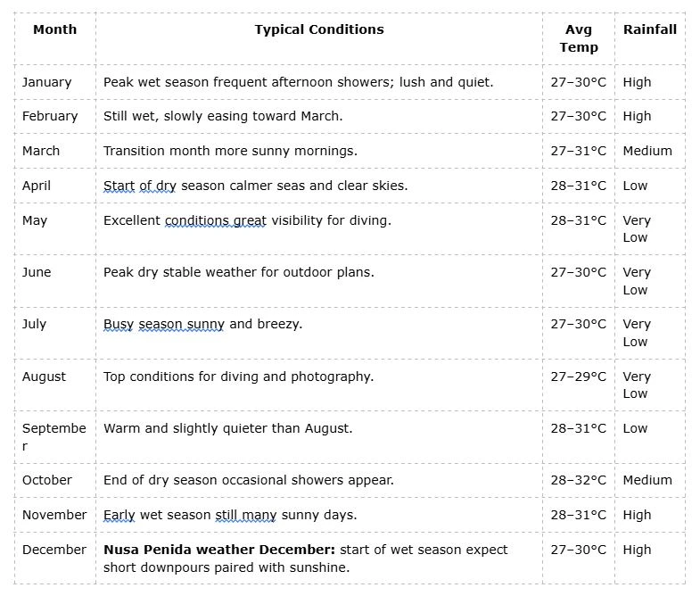700x596 pixels.
Task: Click the underlined 'conditions great' phrase
Action: click(216, 220)
